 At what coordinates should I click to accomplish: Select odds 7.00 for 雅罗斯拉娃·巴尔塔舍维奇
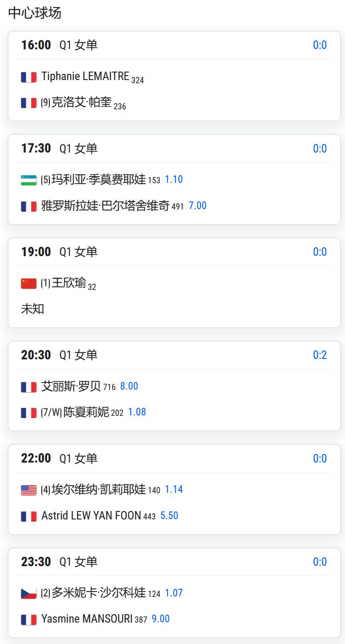click(x=197, y=205)
